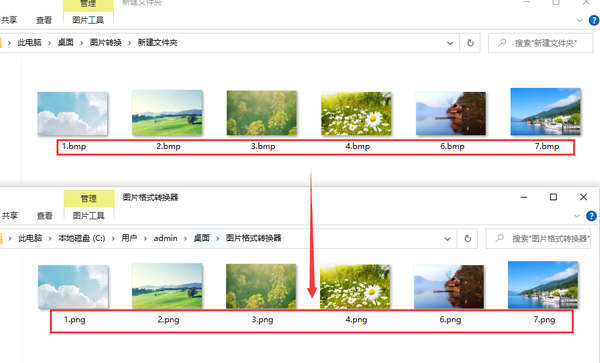Open 共享 tab in lower window

[x=10, y=216]
